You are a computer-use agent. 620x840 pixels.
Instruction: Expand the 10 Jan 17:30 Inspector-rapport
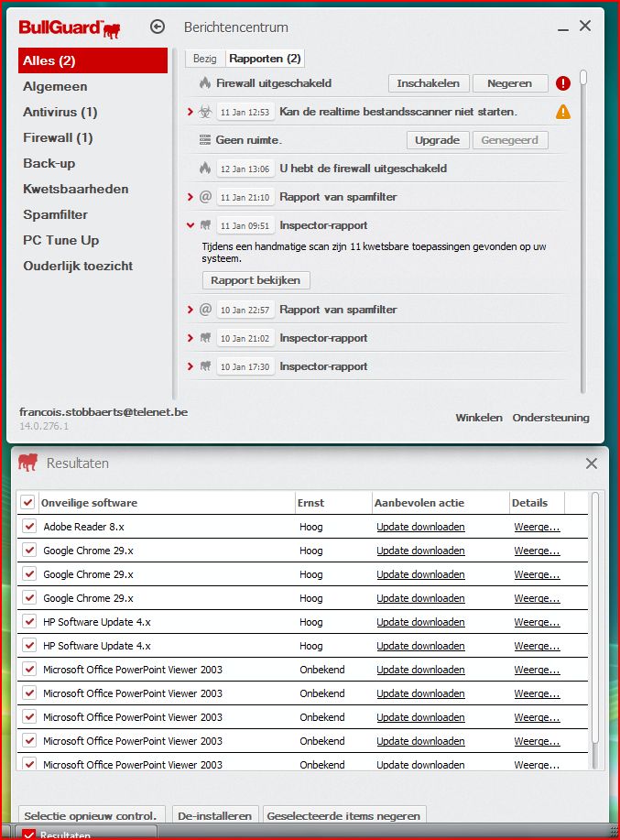click(190, 366)
